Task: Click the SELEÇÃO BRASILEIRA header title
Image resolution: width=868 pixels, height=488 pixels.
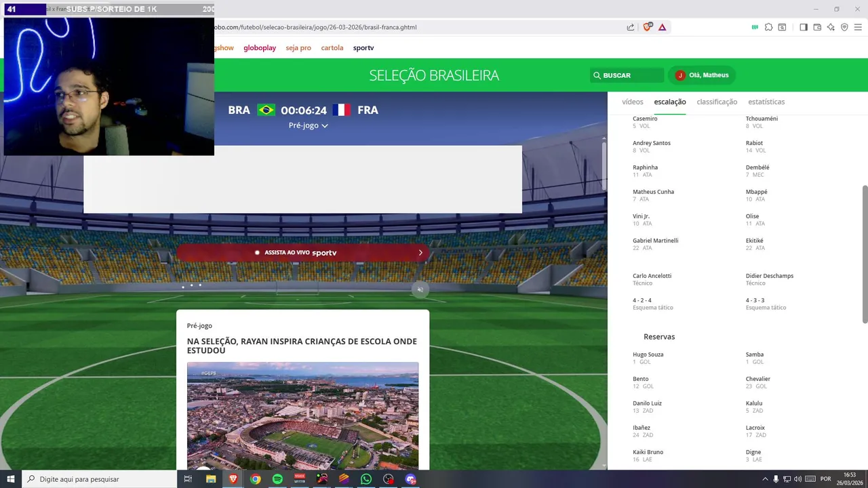Action: click(x=434, y=75)
